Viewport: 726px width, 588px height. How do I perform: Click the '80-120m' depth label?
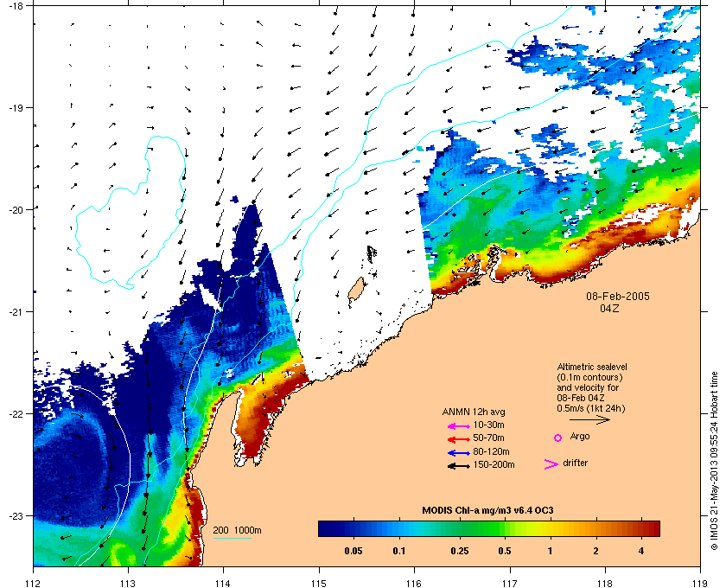coord(491,451)
